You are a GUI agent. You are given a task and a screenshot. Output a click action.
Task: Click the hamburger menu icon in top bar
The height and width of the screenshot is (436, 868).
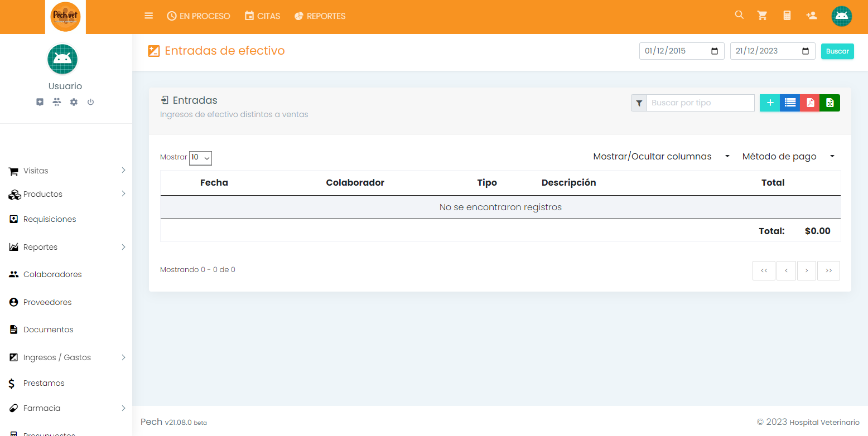[148, 16]
